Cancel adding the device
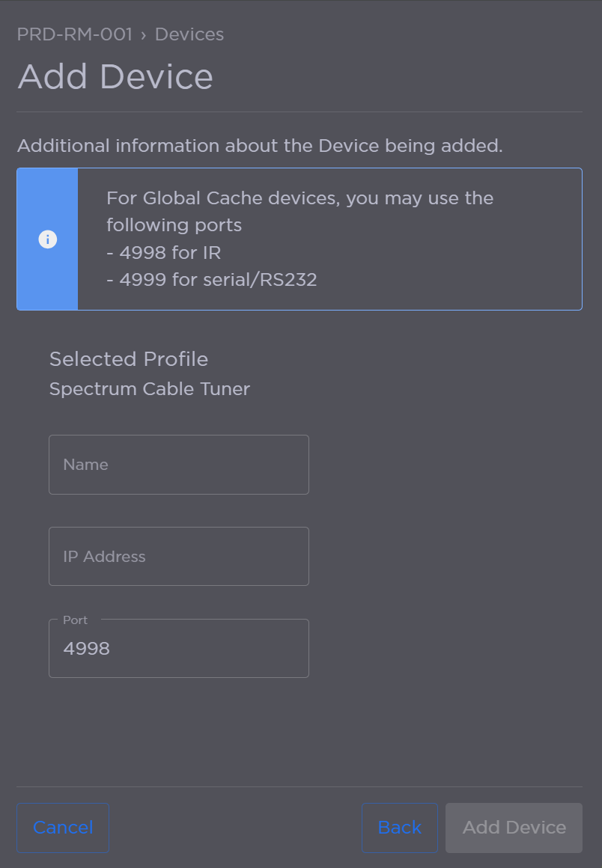The width and height of the screenshot is (602, 868). [62, 828]
